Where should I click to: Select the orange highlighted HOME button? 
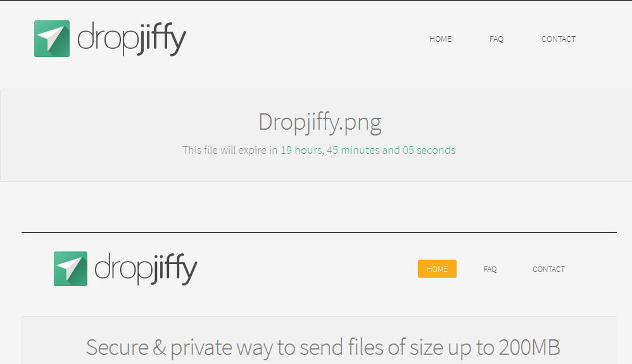coord(437,269)
